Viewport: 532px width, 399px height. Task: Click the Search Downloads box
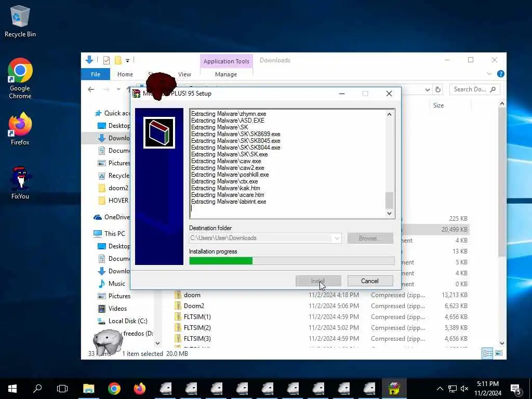pos(474,89)
